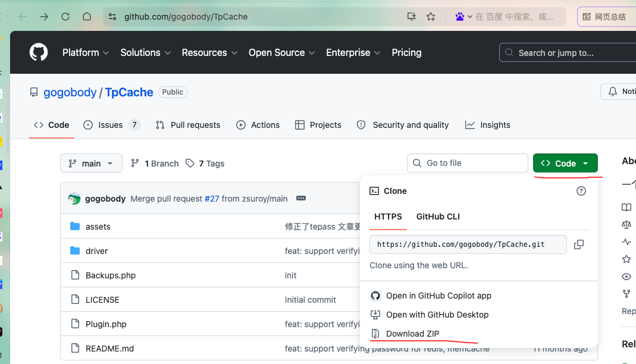Open the driver folder

96,251
